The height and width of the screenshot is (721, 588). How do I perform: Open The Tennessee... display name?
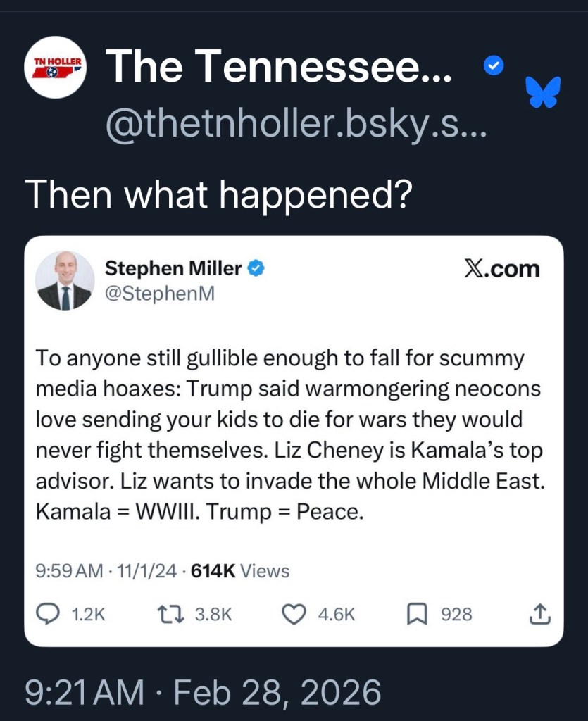click(279, 67)
